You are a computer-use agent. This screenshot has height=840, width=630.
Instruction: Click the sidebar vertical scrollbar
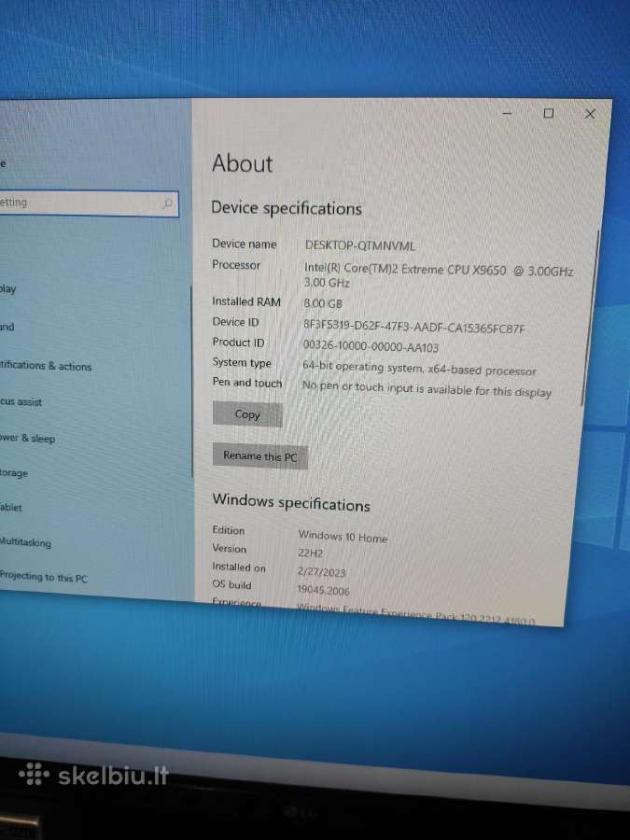(191, 382)
